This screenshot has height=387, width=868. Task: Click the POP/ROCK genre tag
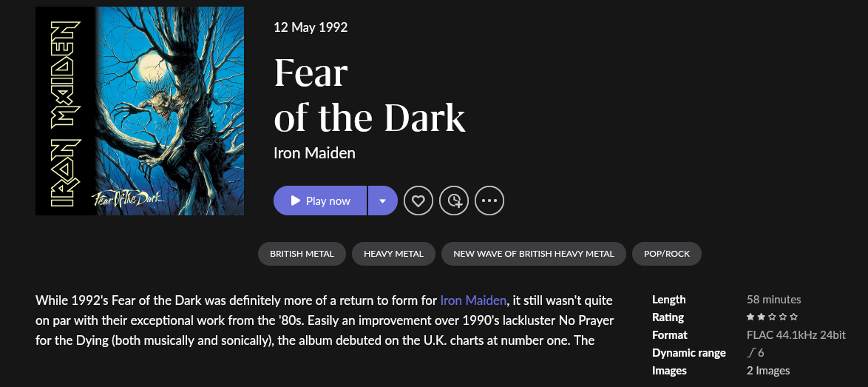pos(666,254)
